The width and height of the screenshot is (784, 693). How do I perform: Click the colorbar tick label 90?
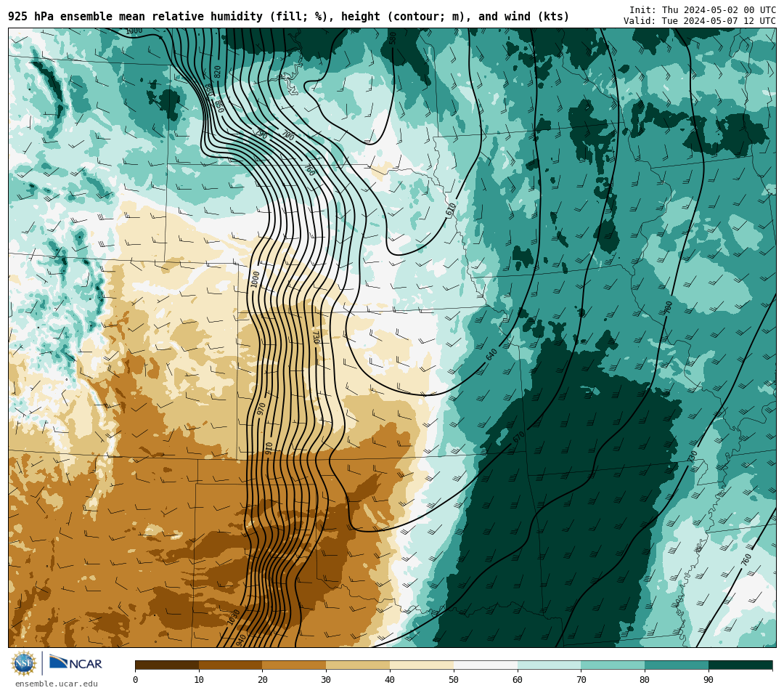click(709, 679)
